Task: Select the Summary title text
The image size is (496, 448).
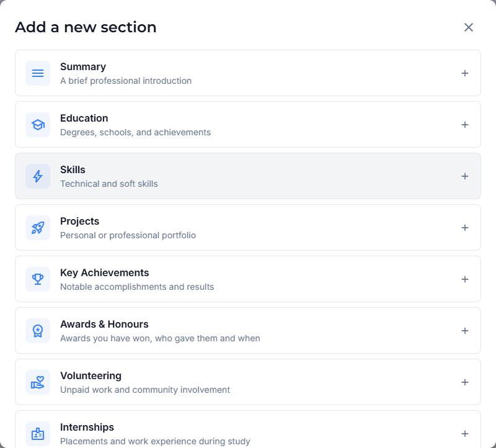Action: [83, 67]
